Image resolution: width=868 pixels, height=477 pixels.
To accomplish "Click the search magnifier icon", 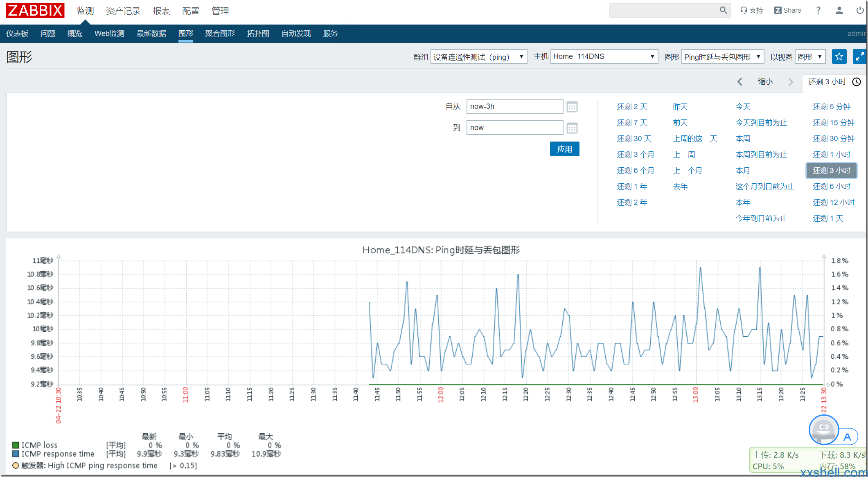I will click(x=723, y=10).
